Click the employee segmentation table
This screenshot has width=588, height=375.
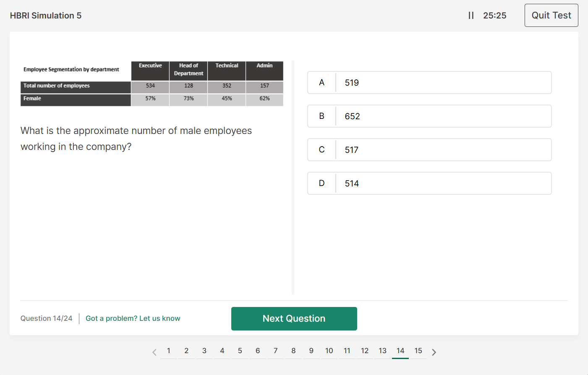click(152, 82)
